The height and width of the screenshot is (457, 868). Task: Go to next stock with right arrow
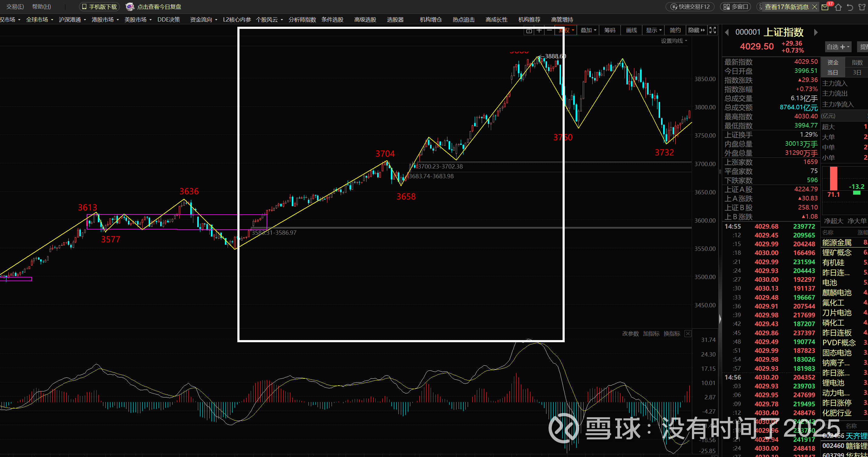tap(816, 32)
